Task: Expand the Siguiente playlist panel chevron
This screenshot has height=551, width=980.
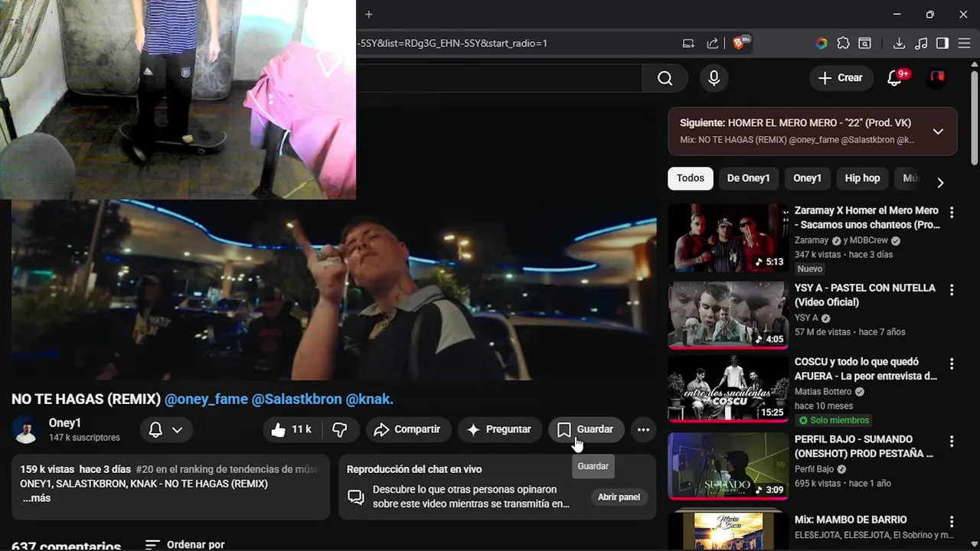Action: coord(938,132)
